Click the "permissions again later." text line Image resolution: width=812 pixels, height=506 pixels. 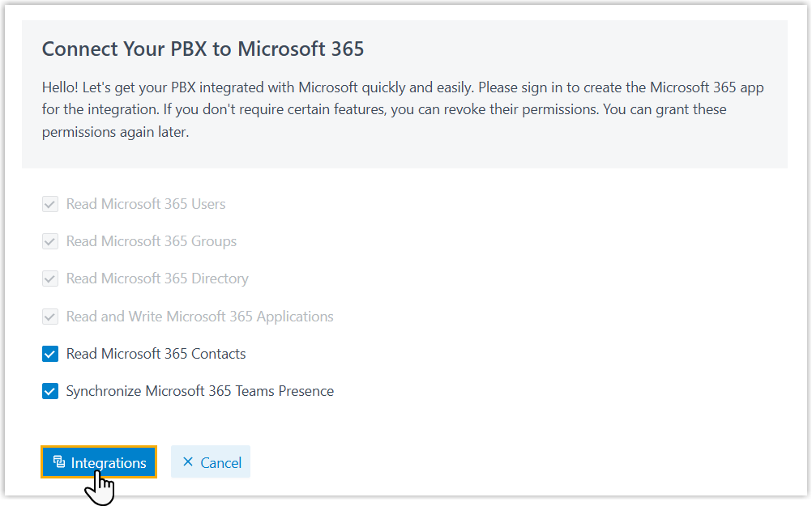[x=115, y=132]
